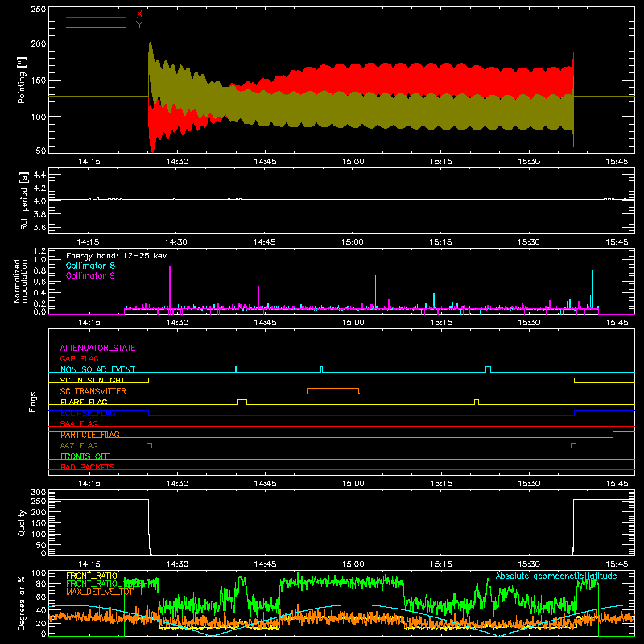Screen dimensions: 644x644
Task: Click the GAP_FLAG label
Action: (x=79, y=358)
